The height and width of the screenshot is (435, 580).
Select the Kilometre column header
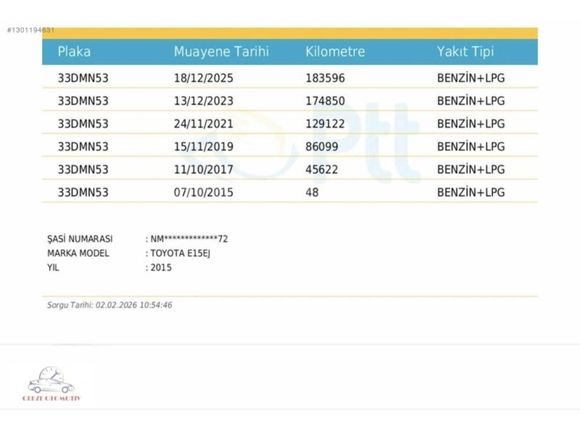click(x=335, y=51)
